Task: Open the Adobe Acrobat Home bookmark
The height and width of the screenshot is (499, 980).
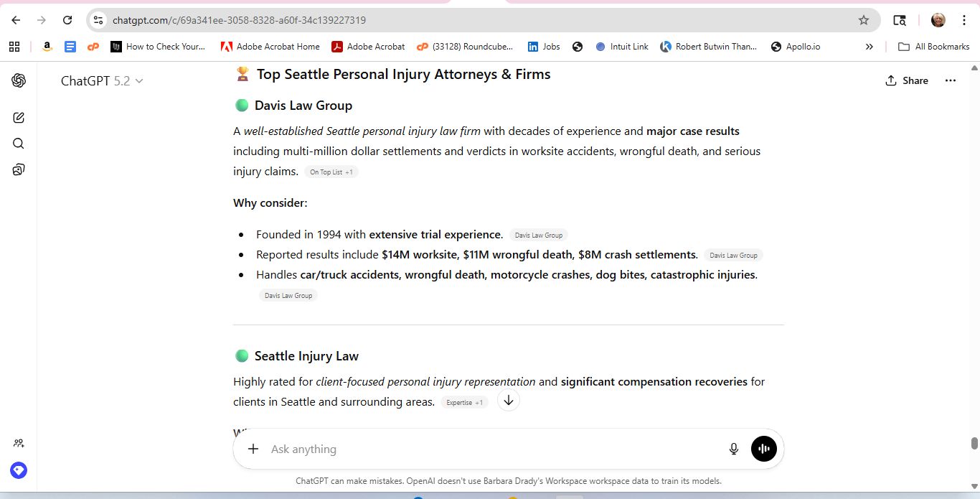Action: (x=270, y=47)
